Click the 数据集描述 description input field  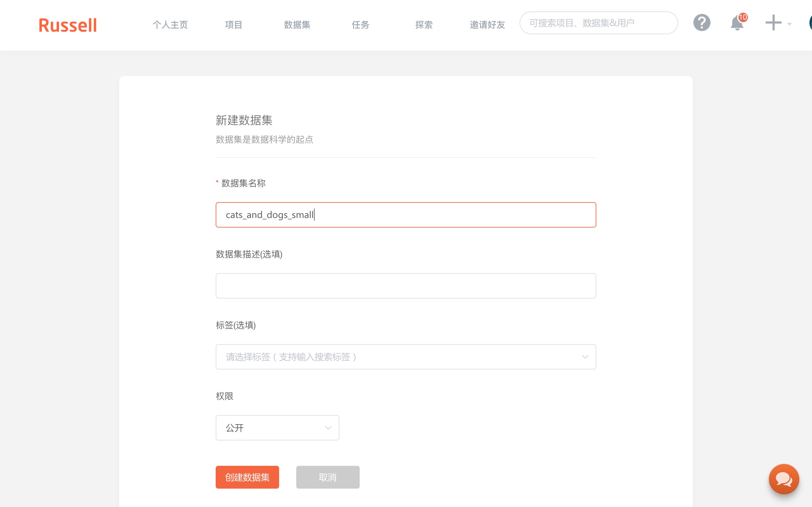point(406,286)
